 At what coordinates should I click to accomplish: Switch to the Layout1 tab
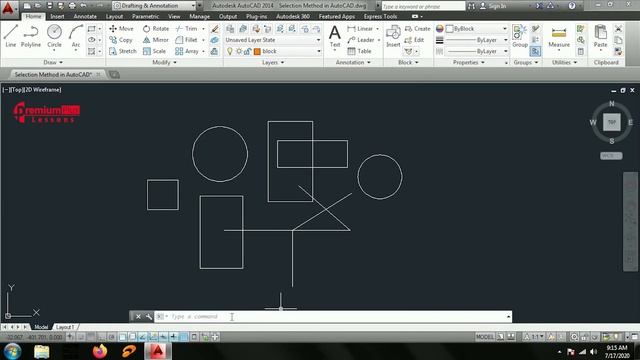64,327
